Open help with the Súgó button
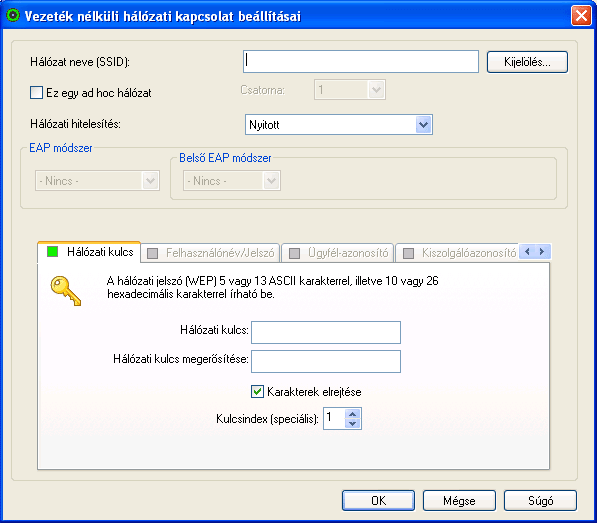Screen dimensions: 597x523 tap(540, 501)
